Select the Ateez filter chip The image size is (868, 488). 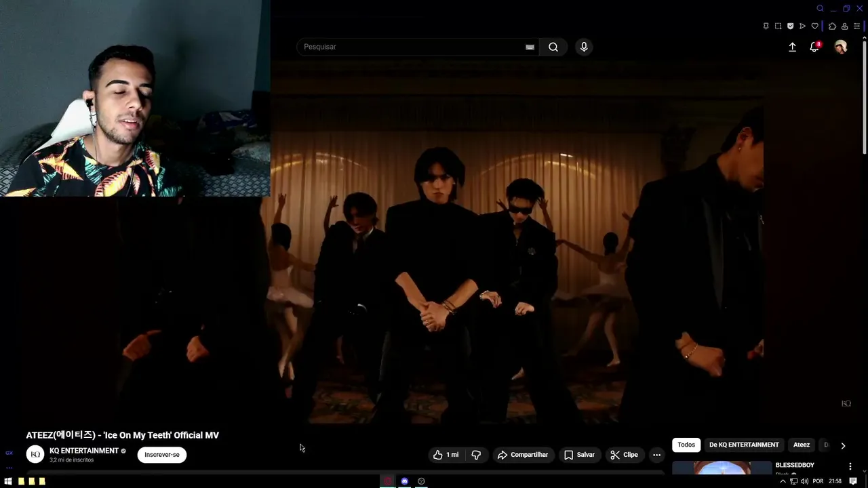(x=802, y=445)
